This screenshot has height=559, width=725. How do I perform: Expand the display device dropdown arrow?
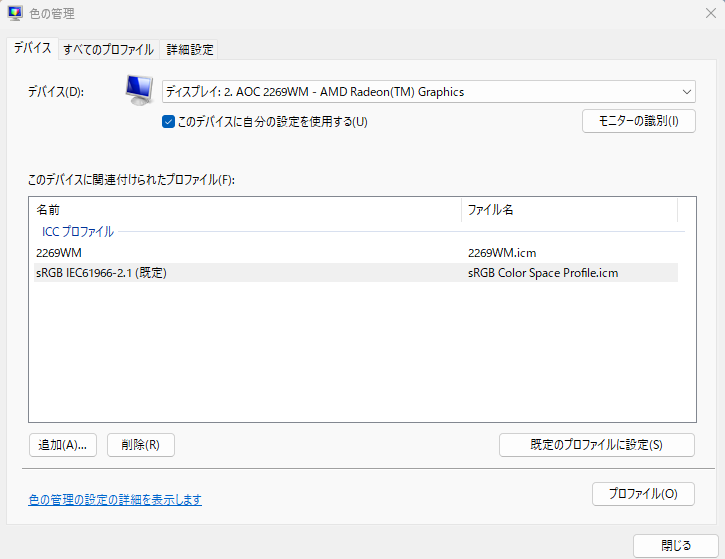(687, 92)
